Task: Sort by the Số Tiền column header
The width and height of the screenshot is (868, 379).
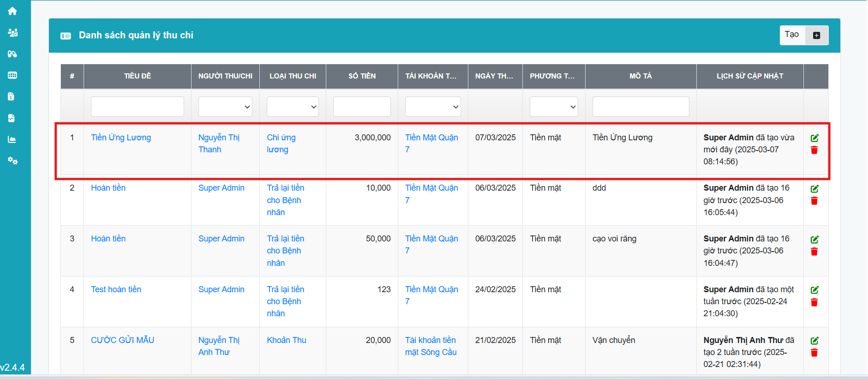Action: [362, 76]
